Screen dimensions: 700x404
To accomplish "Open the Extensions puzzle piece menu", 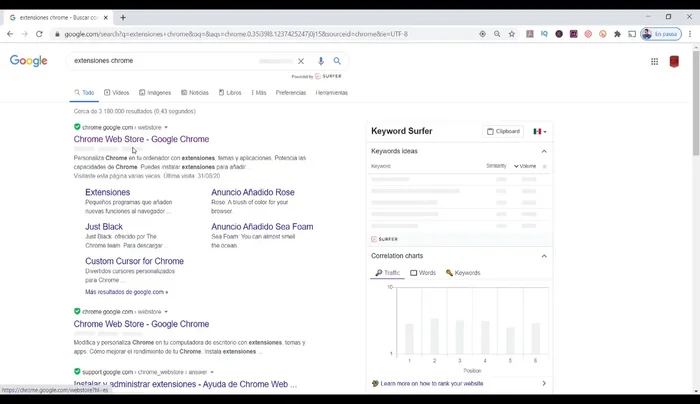I will (x=617, y=34).
